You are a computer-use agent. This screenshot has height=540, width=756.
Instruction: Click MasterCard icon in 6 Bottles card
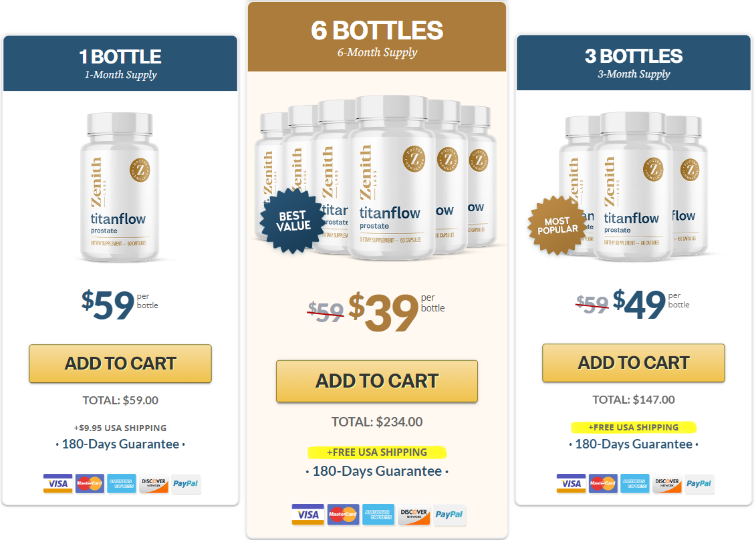pyautogui.click(x=343, y=514)
